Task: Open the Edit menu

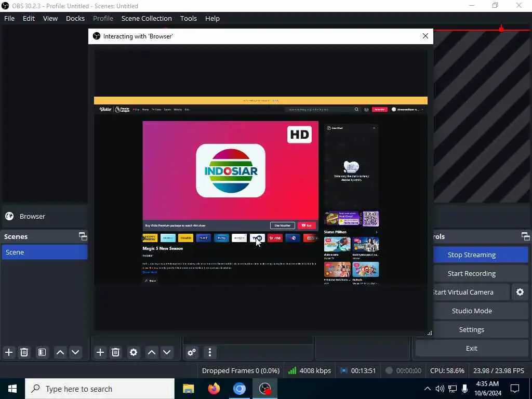Action: tap(29, 18)
